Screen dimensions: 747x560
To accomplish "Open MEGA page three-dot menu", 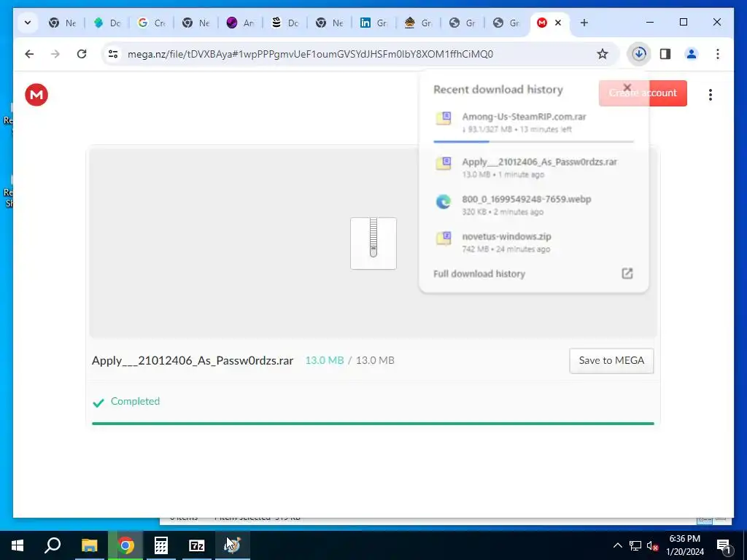I will 710,94.
